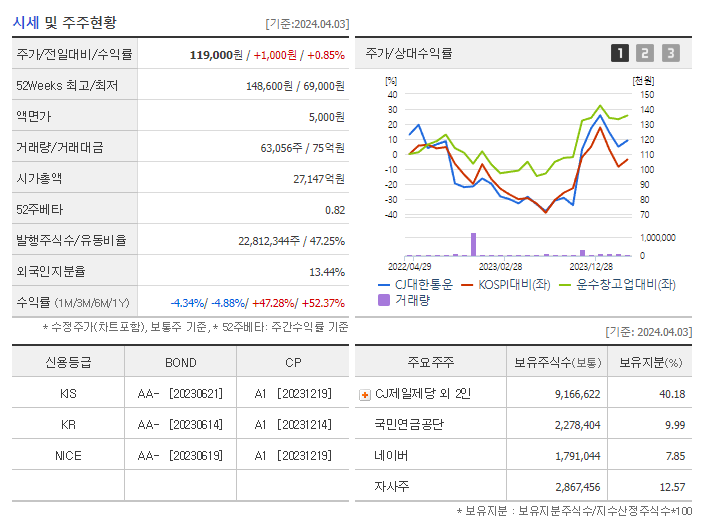Click the KR rating agency cell
This screenshot has width=702, height=525.
pyautogui.click(x=68, y=425)
